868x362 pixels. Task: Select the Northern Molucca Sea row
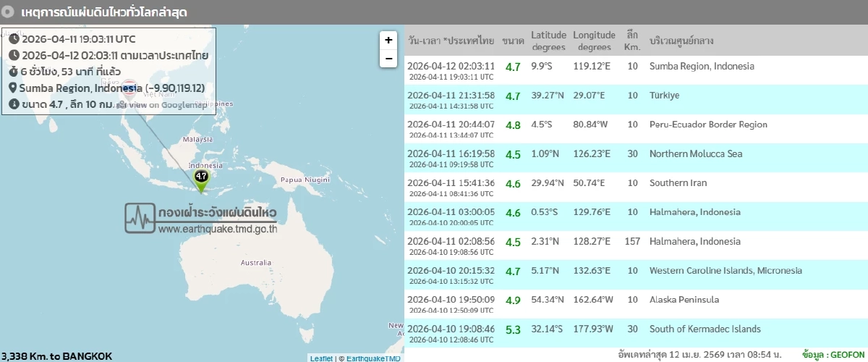point(635,158)
